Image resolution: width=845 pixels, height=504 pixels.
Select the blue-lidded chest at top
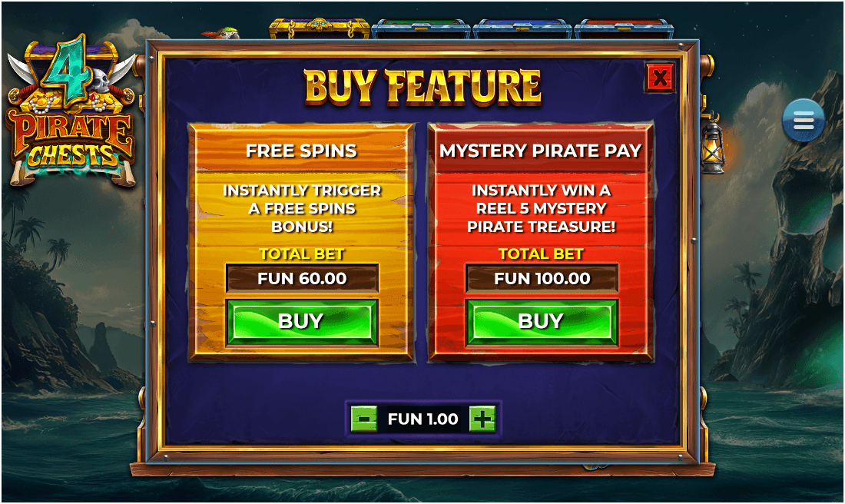(x=522, y=29)
